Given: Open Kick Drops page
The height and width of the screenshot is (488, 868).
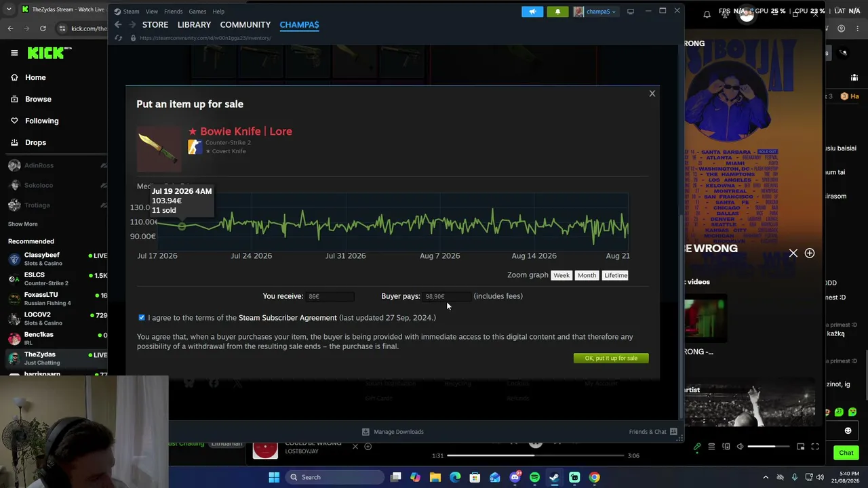Looking at the screenshot, I should [28, 142].
